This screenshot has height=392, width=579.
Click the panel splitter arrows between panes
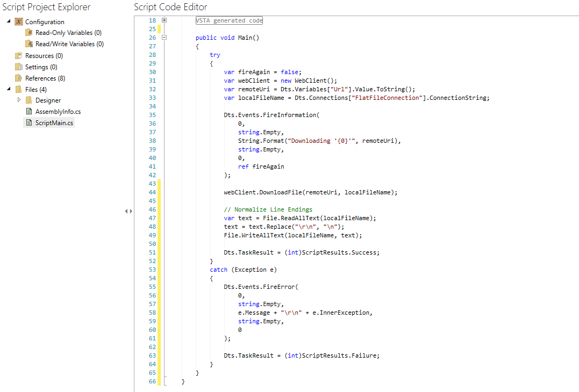[x=128, y=211]
